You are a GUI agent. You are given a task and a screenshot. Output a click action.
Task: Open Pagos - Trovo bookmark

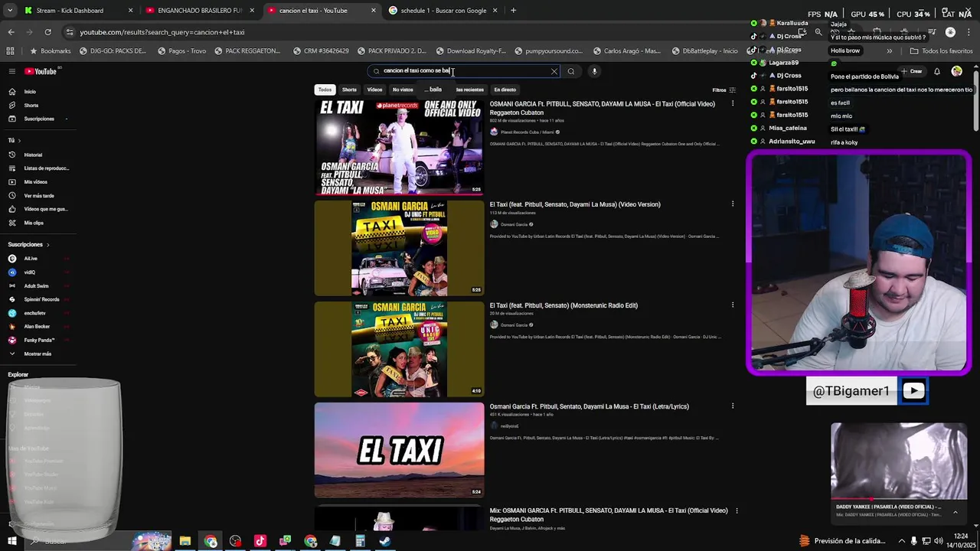click(x=182, y=51)
